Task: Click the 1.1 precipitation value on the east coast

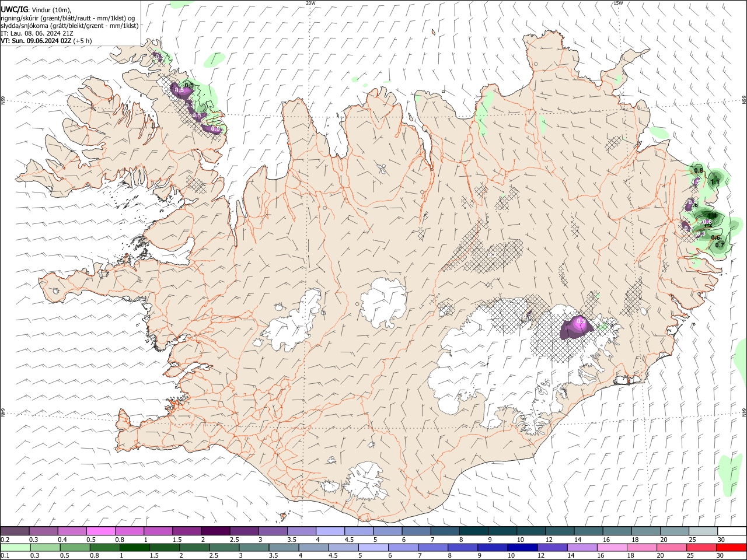Action: coord(715,182)
